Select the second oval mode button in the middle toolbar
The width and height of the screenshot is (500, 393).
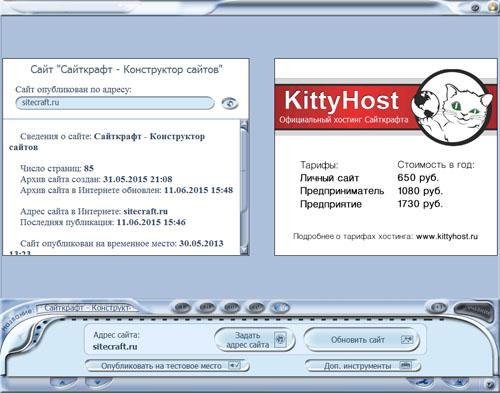coord(206,307)
